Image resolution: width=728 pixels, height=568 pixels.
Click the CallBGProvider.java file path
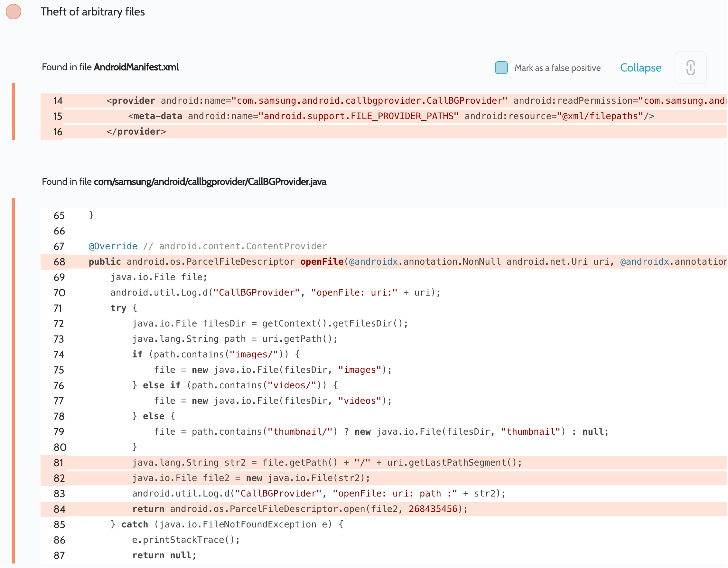tap(210, 182)
